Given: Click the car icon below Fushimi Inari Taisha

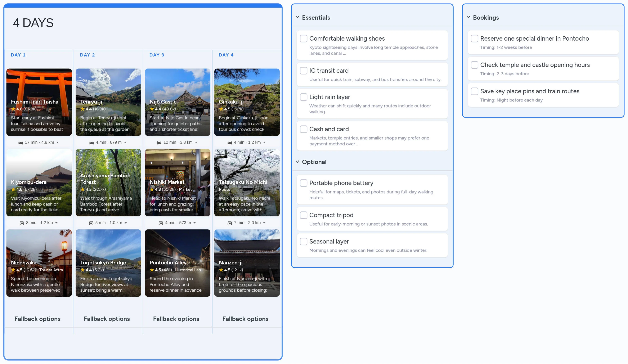Looking at the screenshot, I should pos(21,142).
